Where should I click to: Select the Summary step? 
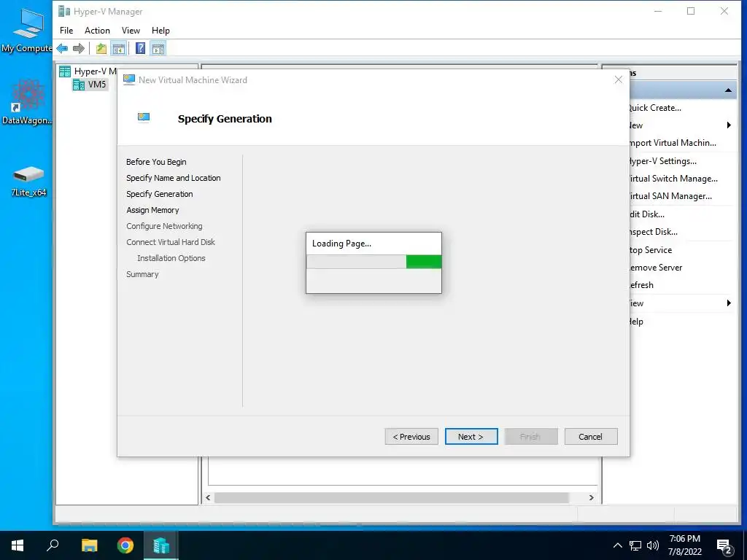pyautogui.click(x=142, y=274)
